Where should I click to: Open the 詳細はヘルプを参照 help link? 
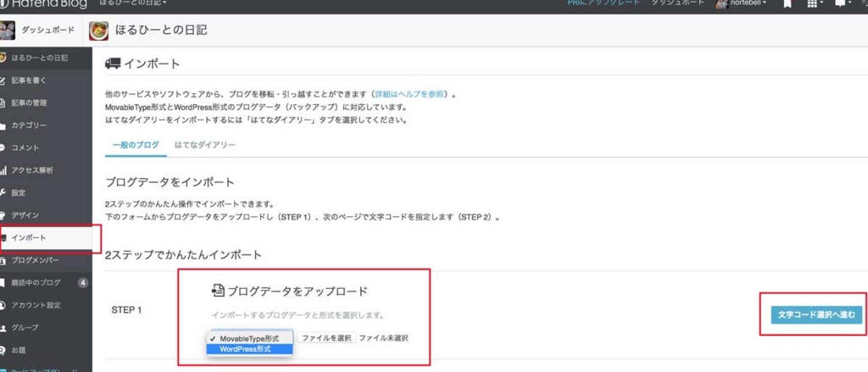[x=409, y=94]
